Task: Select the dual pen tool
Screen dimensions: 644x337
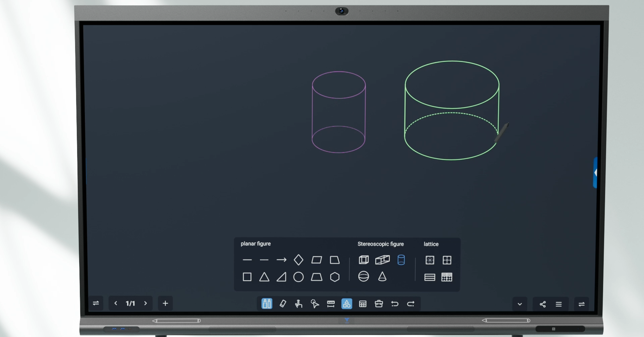Action: click(267, 304)
